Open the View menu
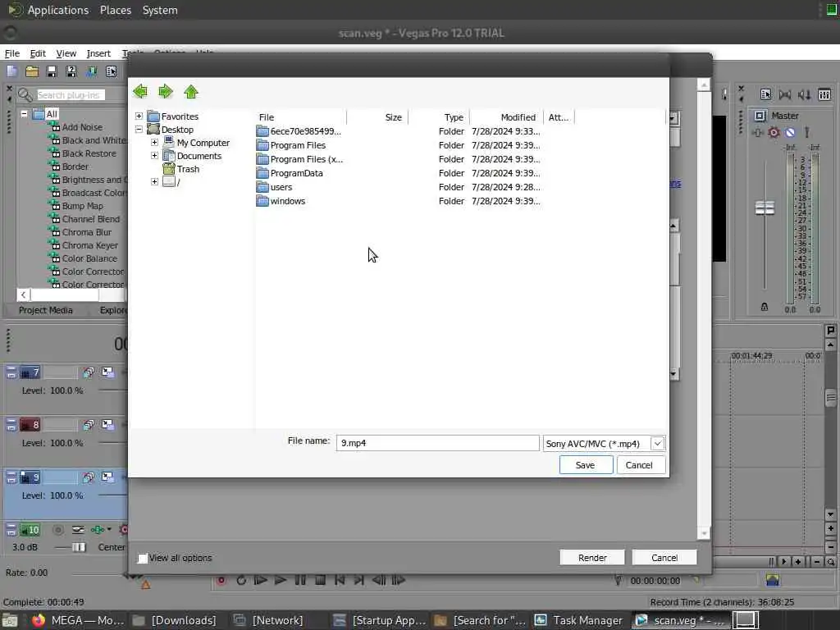This screenshot has height=630, width=840. pyautogui.click(x=66, y=53)
